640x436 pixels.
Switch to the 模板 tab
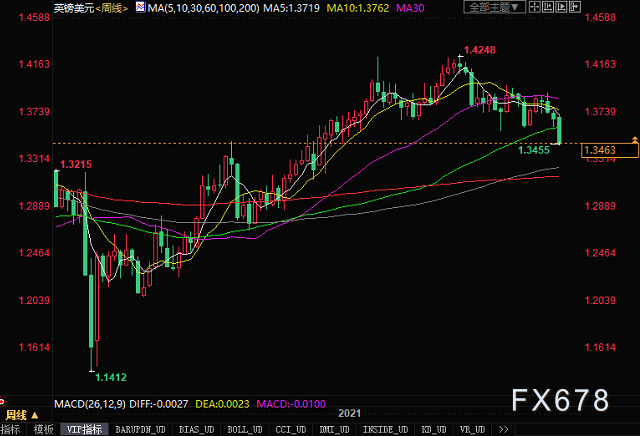tap(43, 429)
